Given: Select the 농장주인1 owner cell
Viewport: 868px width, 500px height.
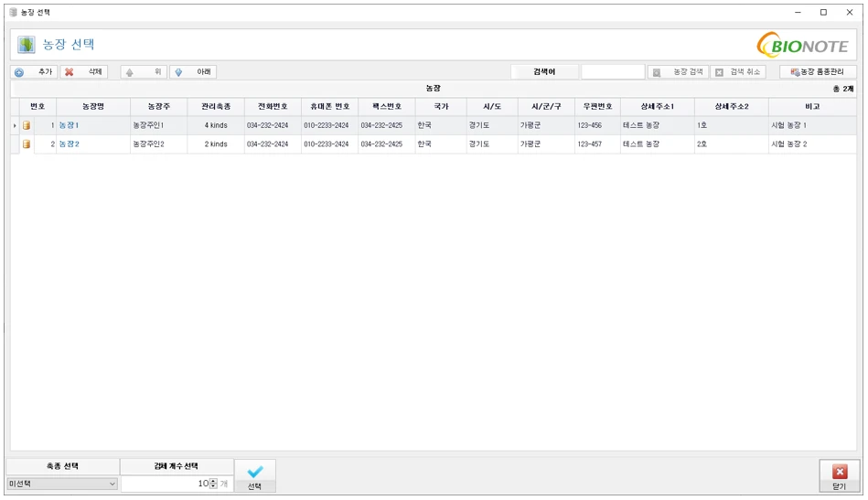Looking at the screenshot, I should (159, 125).
